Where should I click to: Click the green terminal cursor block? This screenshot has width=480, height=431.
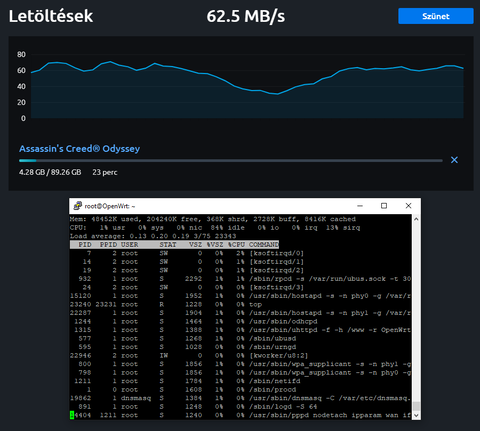click(x=72, y=415)
